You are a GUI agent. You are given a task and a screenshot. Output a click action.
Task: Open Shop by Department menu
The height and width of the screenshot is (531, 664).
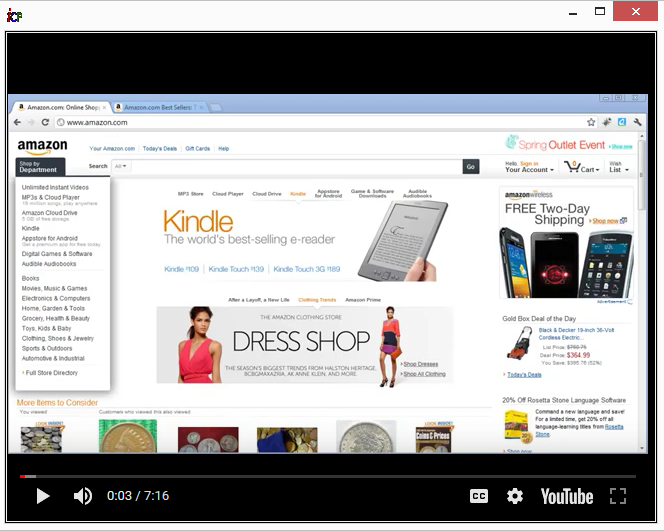(x=40, y=167)
